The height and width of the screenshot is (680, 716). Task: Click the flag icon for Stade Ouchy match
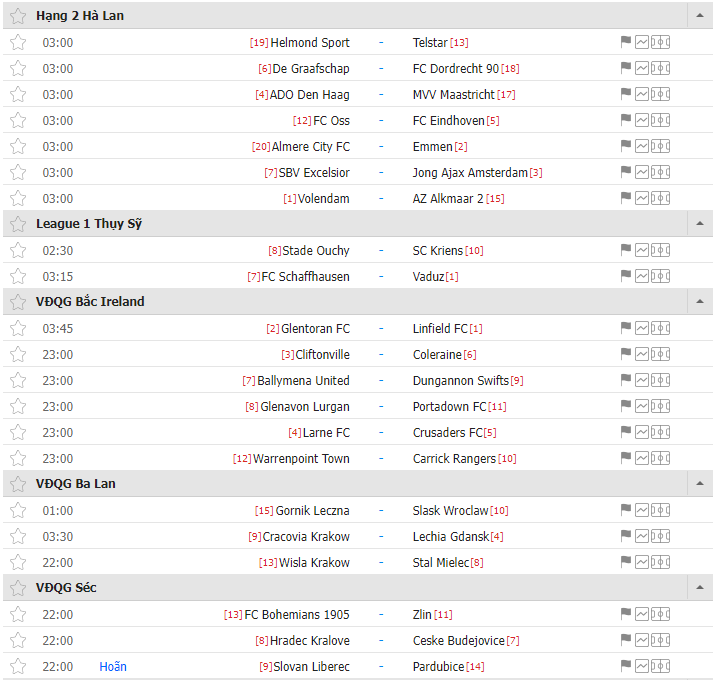pyautogui.click(x=626, y=250)
